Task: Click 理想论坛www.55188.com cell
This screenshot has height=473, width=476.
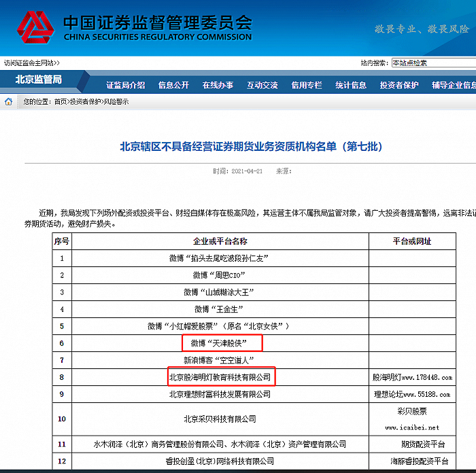Action: 412,394
